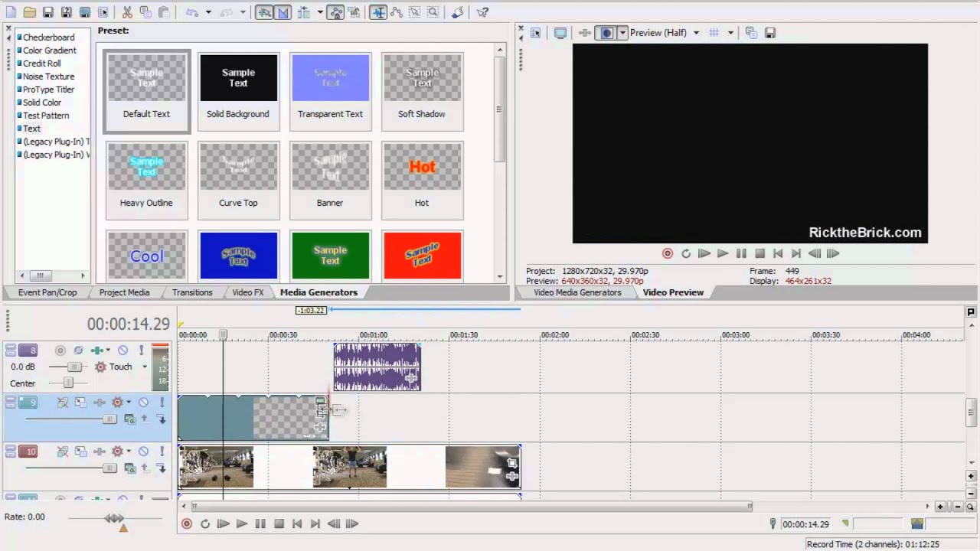Open the What's This help tool
Image resolution: width=980 pixels, height=551 pixels.
482,12
